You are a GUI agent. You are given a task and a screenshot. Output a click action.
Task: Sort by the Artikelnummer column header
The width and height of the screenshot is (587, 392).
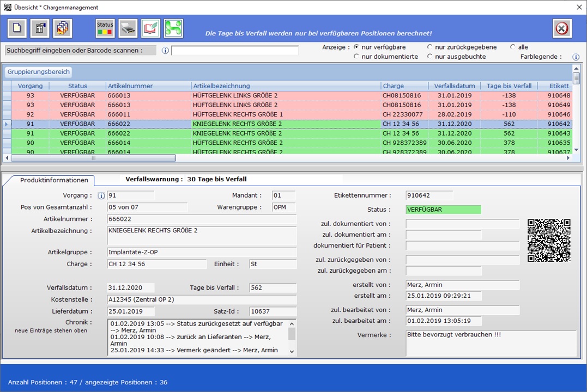(x=148, y=86)
